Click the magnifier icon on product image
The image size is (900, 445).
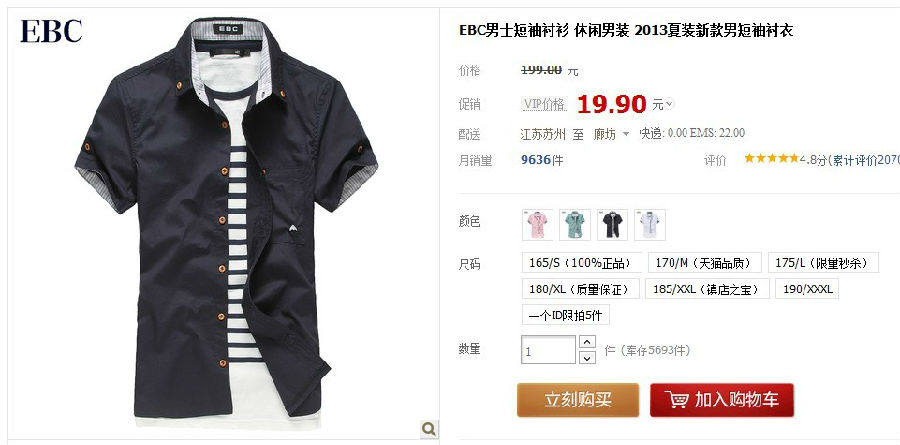pos(429,428)
